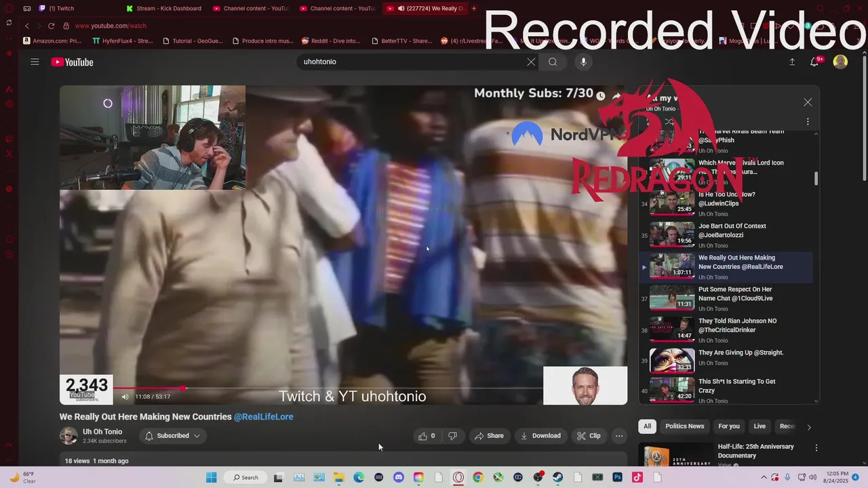868x488 pixels.
Task: Toggle playlist shuffle
Action: click(x=669, y=122)
